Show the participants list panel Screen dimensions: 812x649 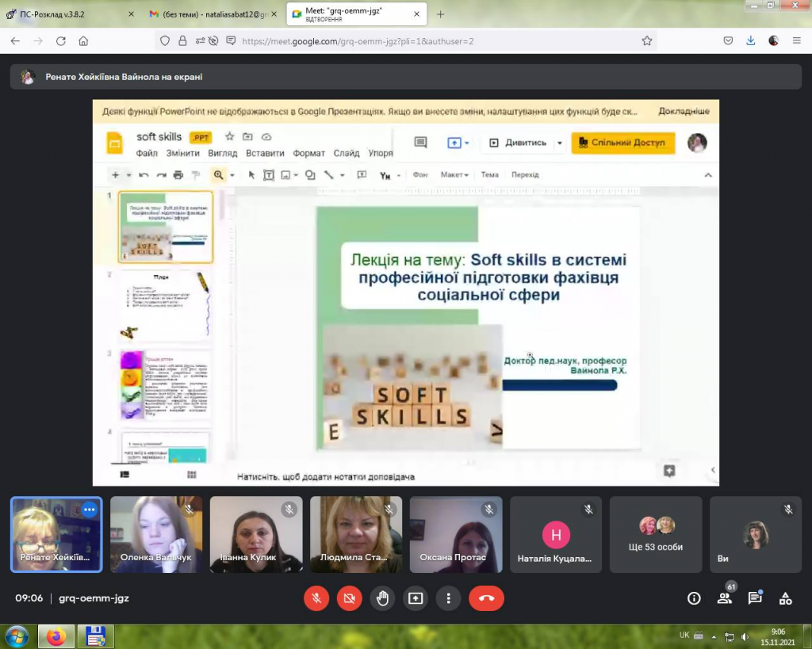[724, 598]
